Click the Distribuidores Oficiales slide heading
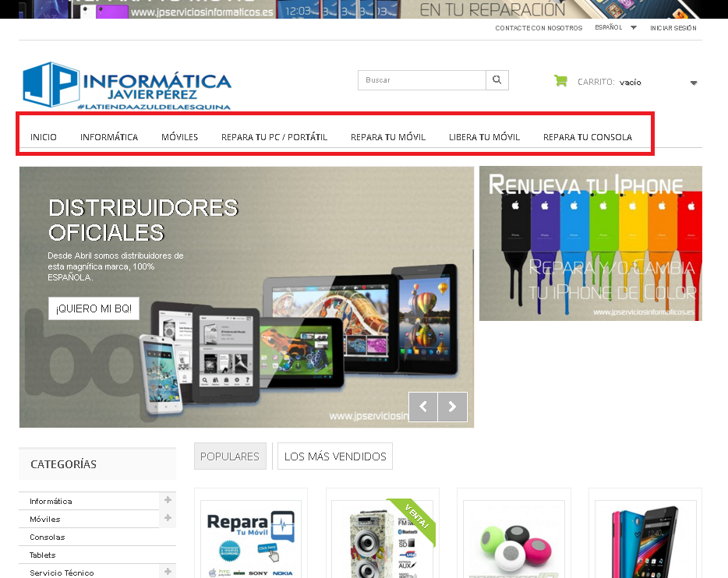Image resolution: width=728 pixels, height=578 pixels. [x=143, y=220]
